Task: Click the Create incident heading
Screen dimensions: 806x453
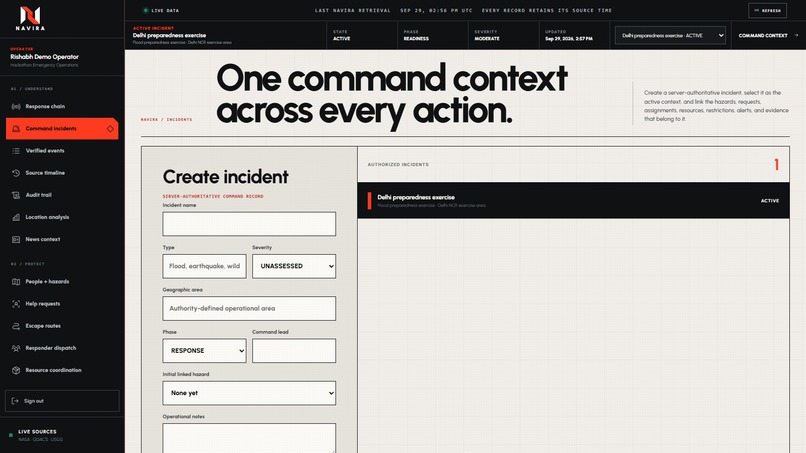Action: pos(225,177)
